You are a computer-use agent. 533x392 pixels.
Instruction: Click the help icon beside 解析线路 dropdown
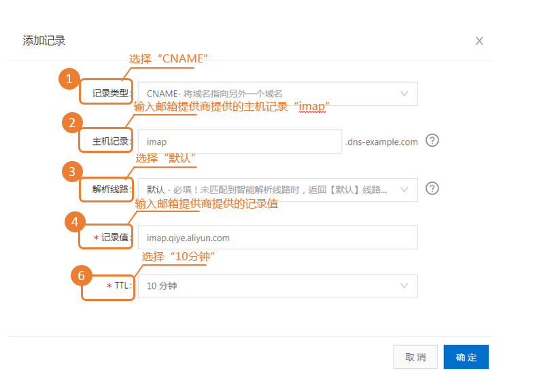pos(432,188)
